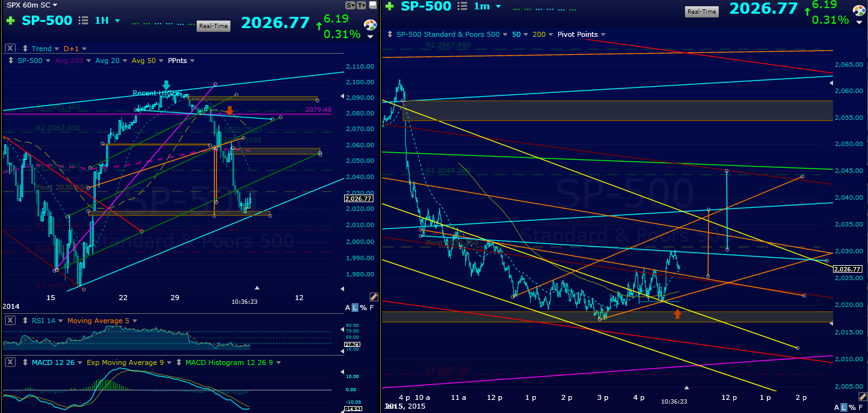
Task: Click the 2079.48 magenta price label
Action: click(317, 110)
